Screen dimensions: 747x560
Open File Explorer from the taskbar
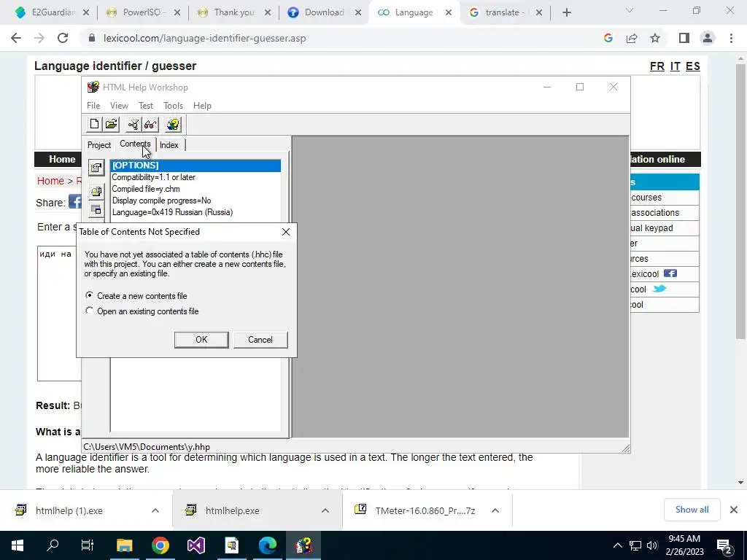tap(124, 545)
